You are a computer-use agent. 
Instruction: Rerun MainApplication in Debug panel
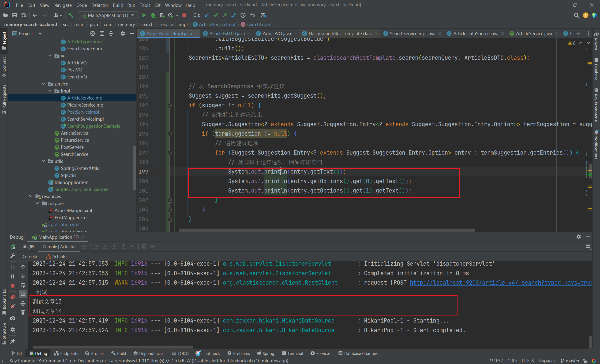pos(13,247)
